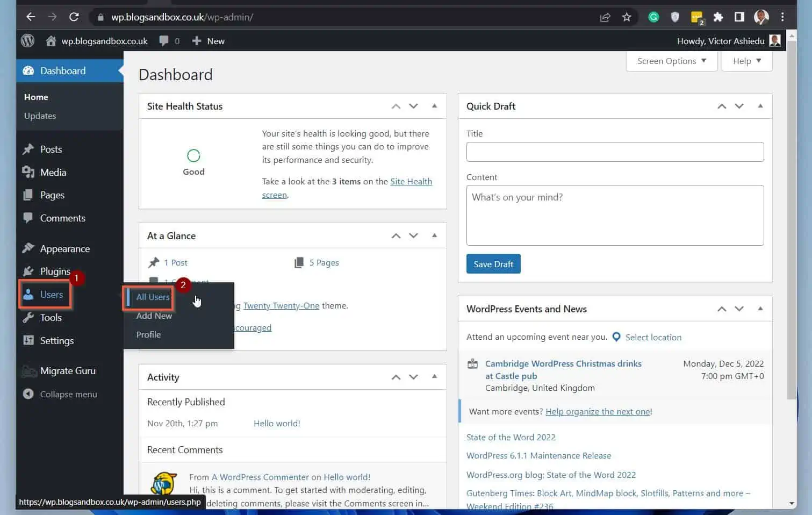Open Cambridge WordPress Christmas drinks event link
Viewport: 812px width, 515px height.
tap(563, 370)
